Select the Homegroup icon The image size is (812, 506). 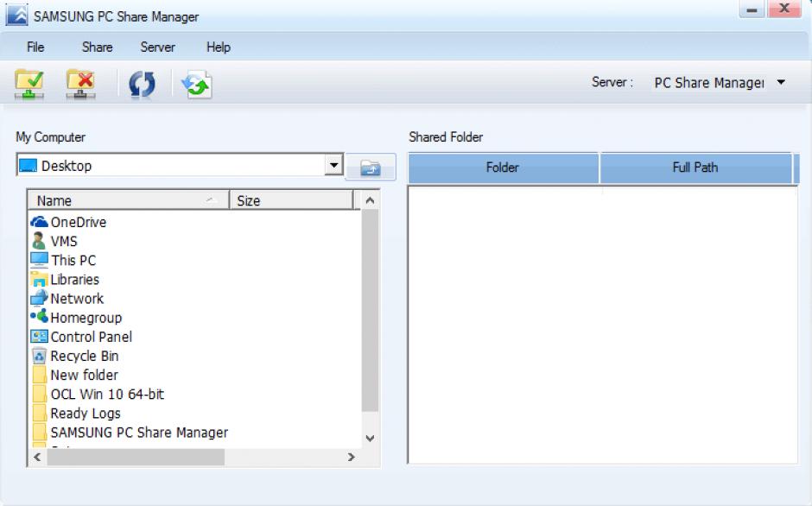tap(39, 317)
